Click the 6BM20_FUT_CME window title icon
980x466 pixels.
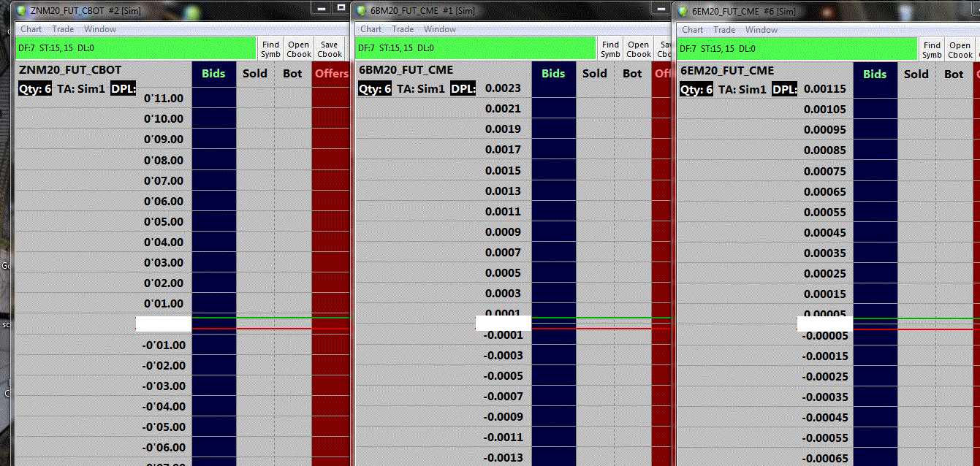360,10
